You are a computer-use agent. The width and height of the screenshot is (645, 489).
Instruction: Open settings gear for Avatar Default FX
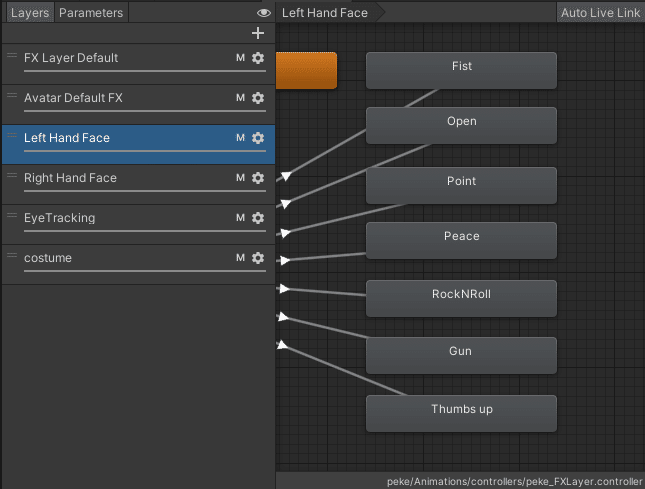click(x=258, y=98)
